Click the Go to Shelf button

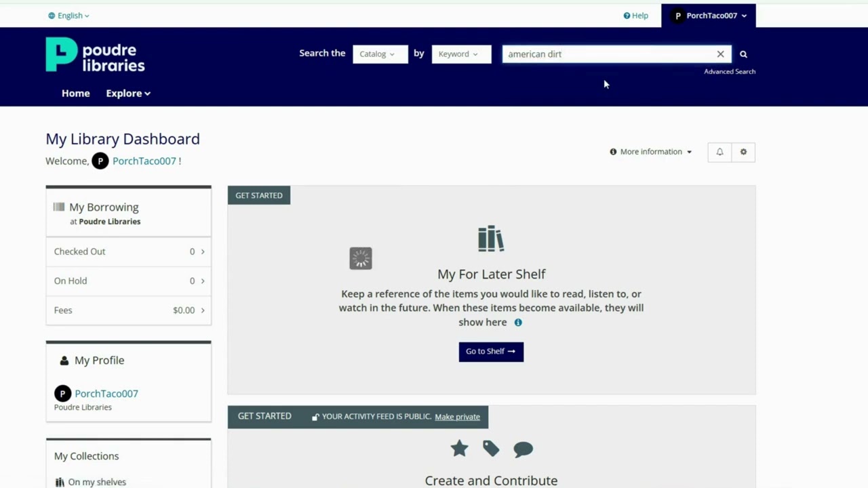pos(491,352)
